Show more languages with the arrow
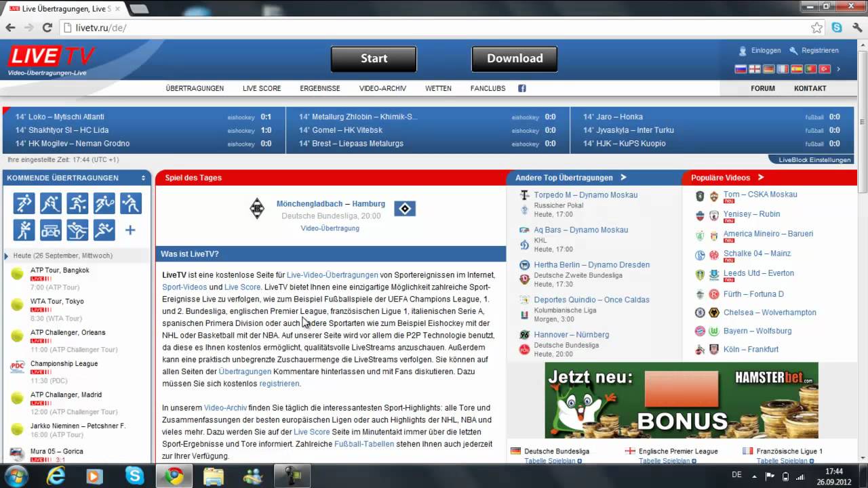Viewport: 868px width, 488px height. point(838,69)
